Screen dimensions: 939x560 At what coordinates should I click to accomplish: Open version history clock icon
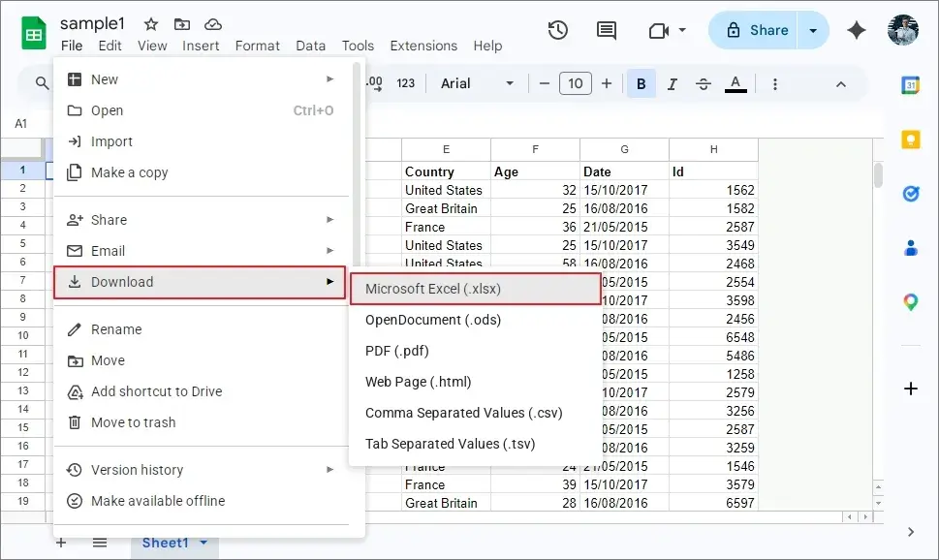point(557,30)
